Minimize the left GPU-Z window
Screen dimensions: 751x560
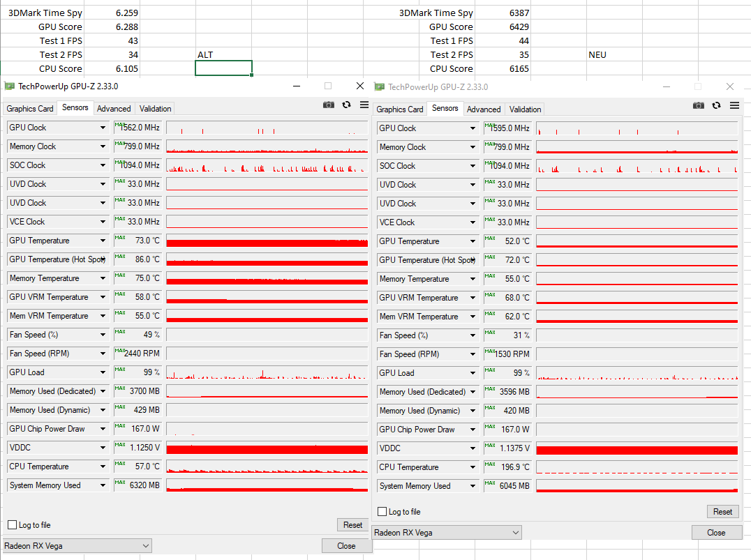pyautogui.click(x=297, y=86)
